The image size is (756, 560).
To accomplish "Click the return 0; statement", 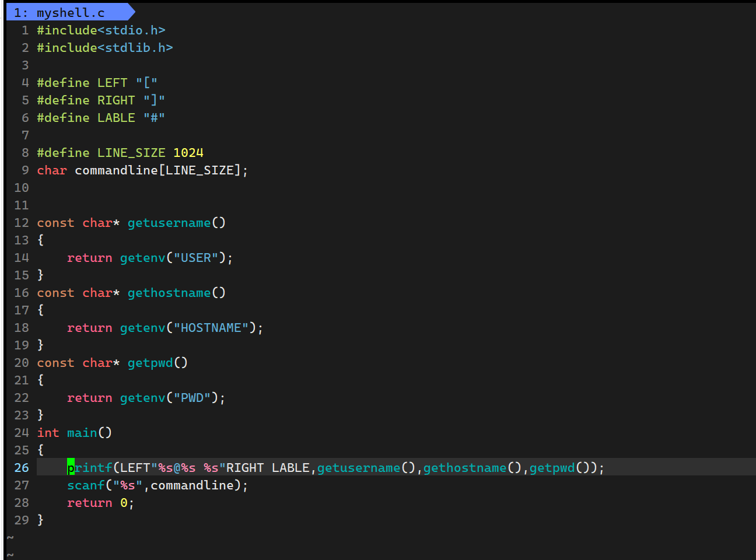I will click(101, 503).
